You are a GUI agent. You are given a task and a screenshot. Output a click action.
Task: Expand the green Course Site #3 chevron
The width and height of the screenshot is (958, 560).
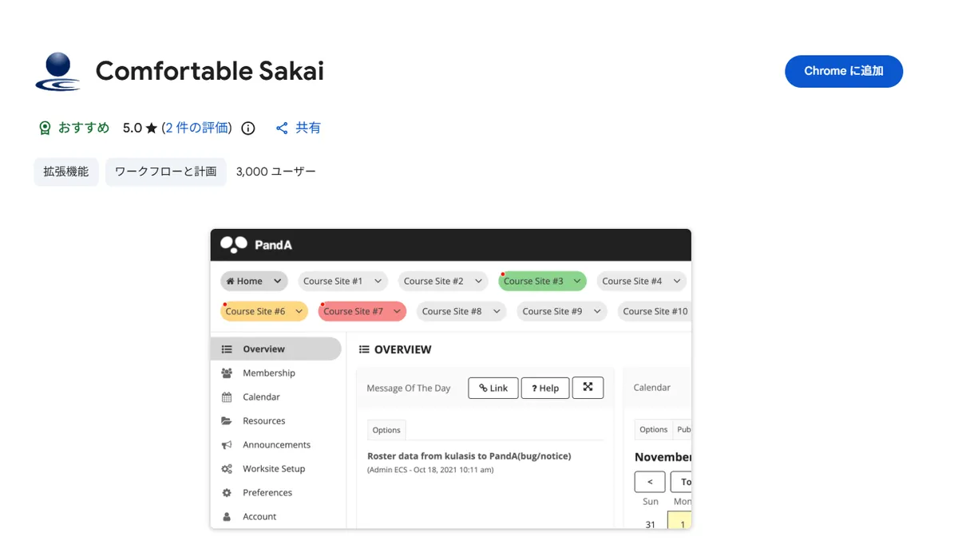(576, 281)
